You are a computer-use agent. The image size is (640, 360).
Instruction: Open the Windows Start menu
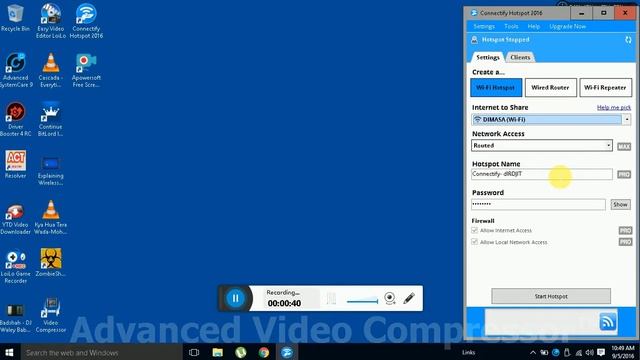click(x=9, y=352)
